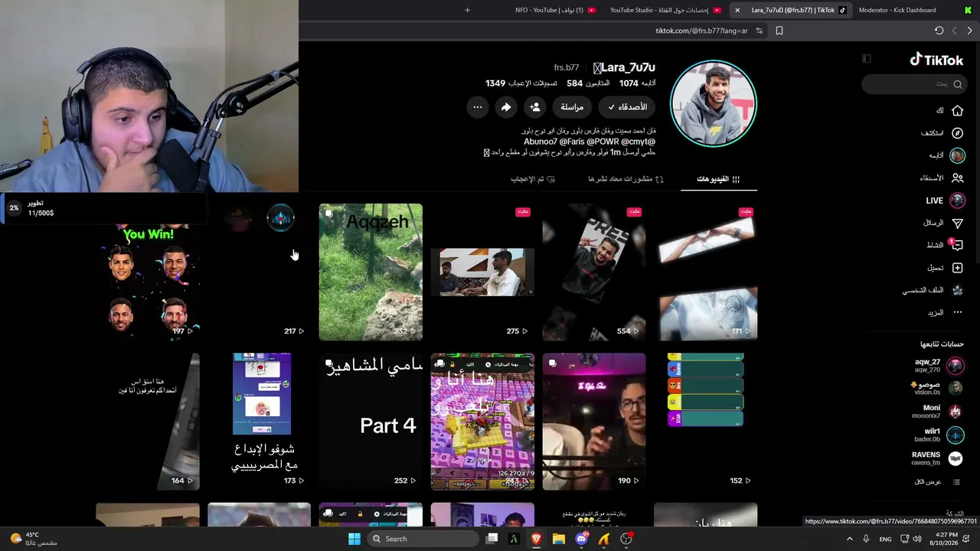The image size is (980, 551).
Task: Click the TikTok logo
Action: [x=936, y=60]
